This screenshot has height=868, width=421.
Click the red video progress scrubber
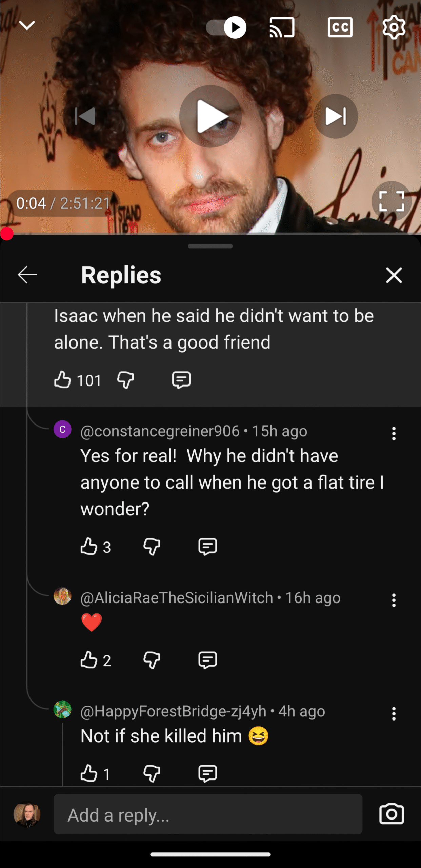7,234
